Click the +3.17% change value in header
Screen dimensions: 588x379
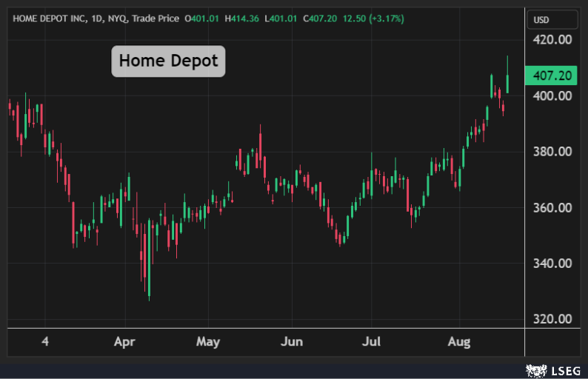coord(383,18)
